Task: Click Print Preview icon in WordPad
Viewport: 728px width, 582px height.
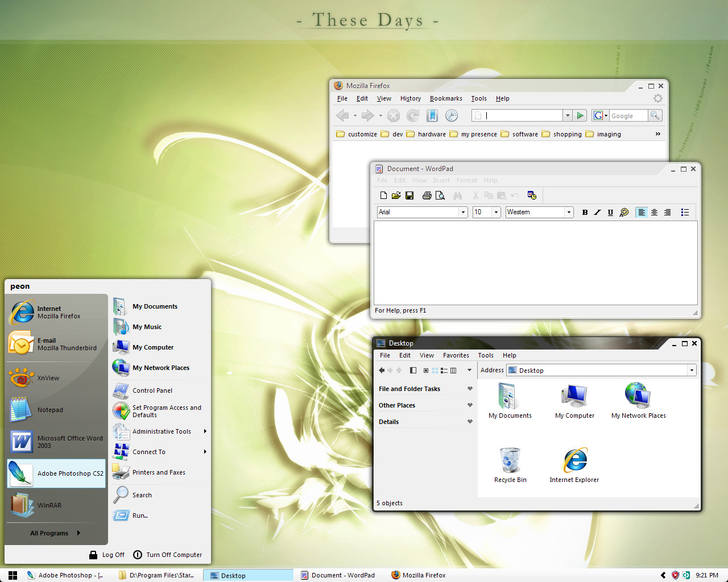Action: click(440, 196)
